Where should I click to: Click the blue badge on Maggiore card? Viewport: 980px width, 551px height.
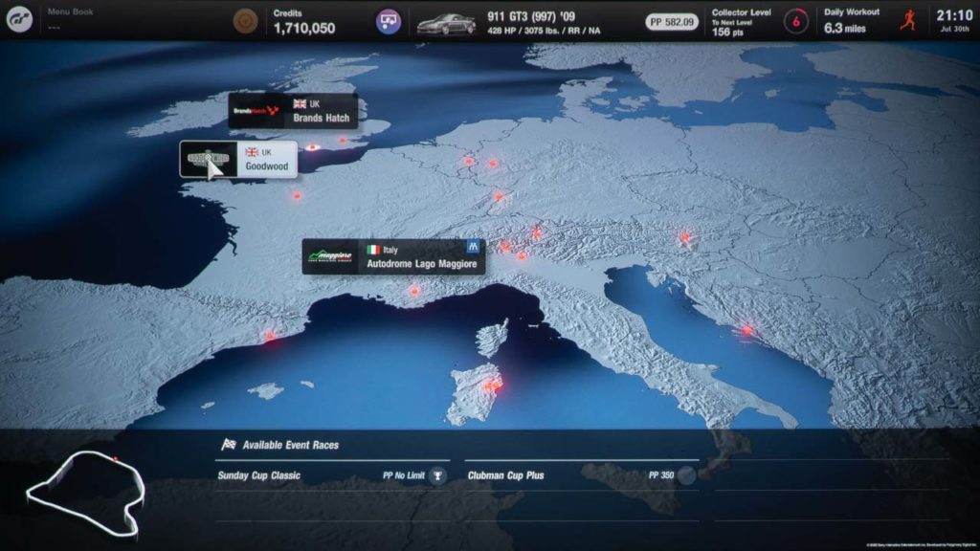[x=473, y=247]
